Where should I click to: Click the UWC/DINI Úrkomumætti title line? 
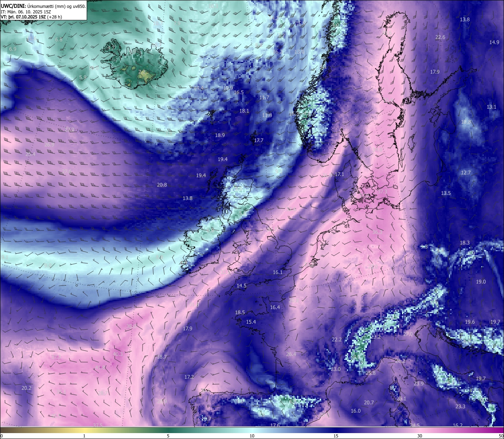[x=43, y=6]
